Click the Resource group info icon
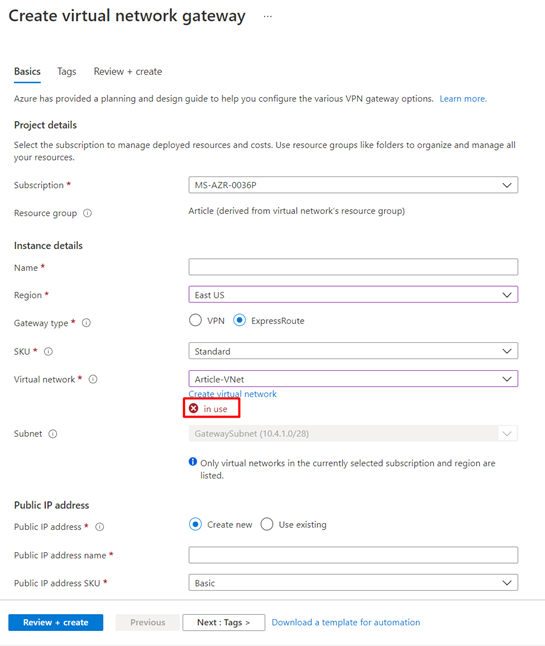Viewport: 545px width, 646px height. click(87, 213)
